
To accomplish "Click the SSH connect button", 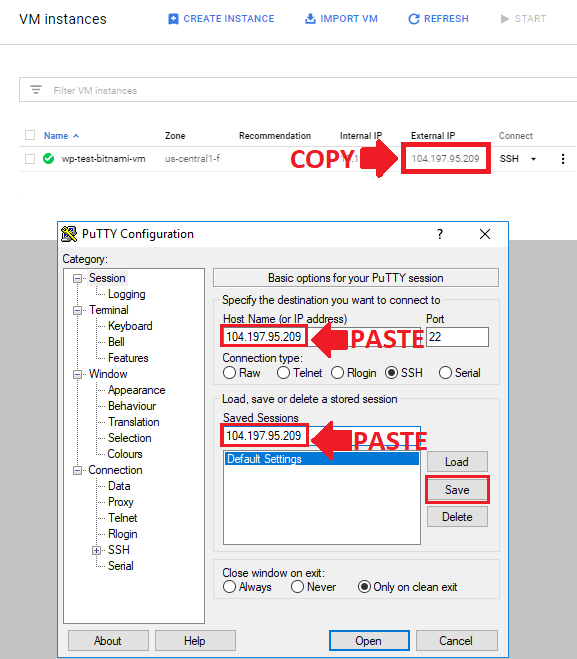I will click(509, 159).
